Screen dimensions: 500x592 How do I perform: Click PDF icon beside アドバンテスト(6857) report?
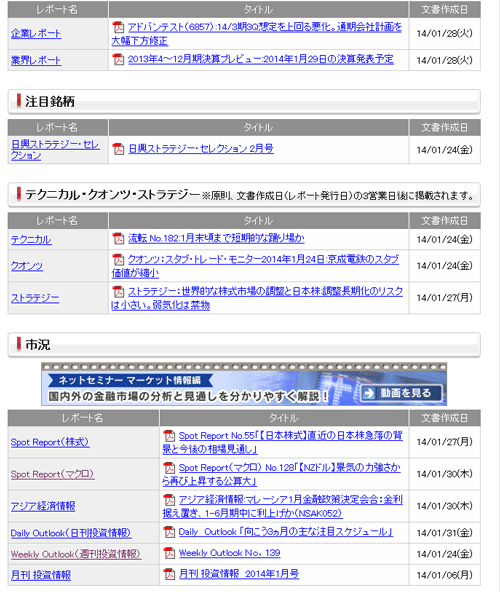click(x=118, y=27)
